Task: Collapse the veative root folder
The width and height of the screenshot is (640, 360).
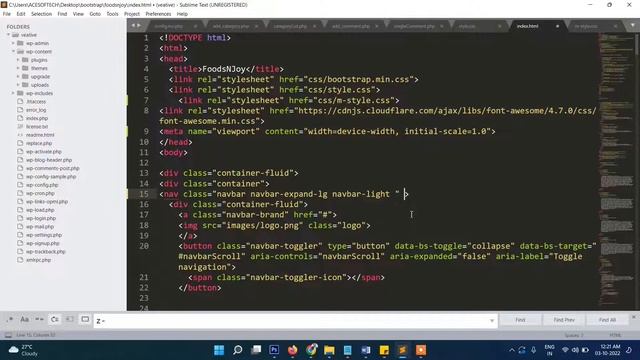Action: coord(9,35)
